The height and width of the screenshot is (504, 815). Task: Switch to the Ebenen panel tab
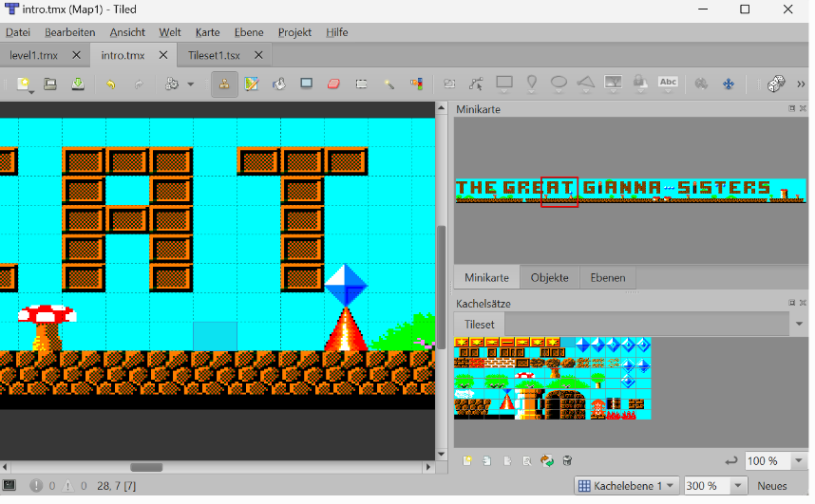tap(607, 277)
